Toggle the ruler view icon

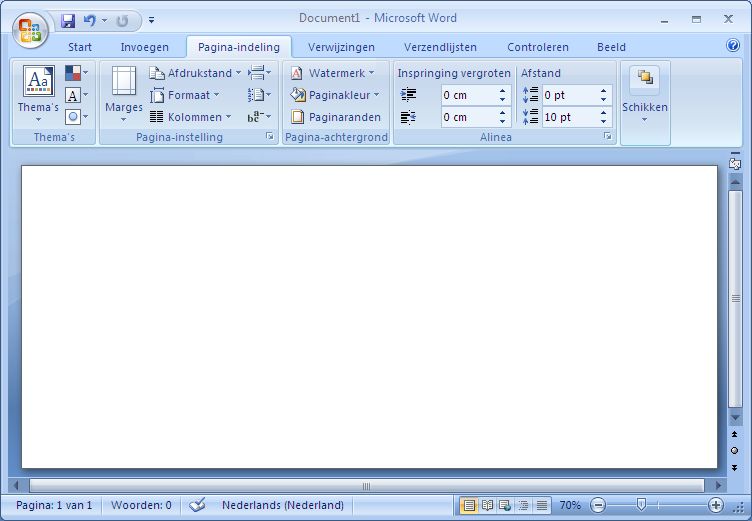click(734, 164)
